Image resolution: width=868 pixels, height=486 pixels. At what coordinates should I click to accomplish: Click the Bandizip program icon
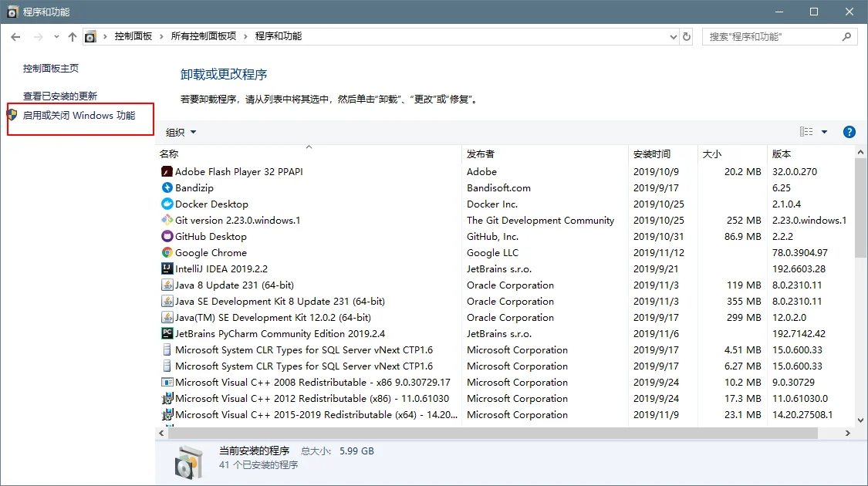pyautogui.click(x=167, y=187)
